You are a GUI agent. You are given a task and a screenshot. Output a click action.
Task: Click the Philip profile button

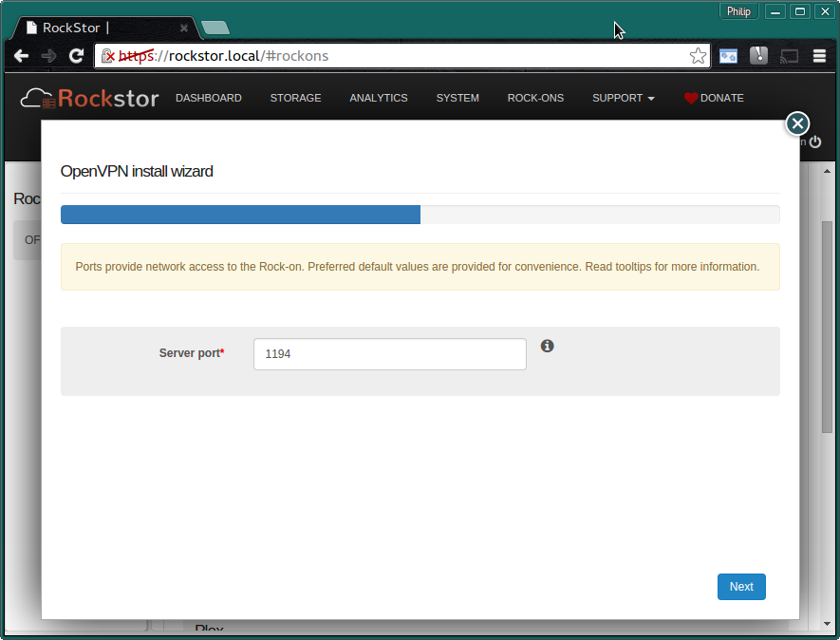click(x=738, y=11)
